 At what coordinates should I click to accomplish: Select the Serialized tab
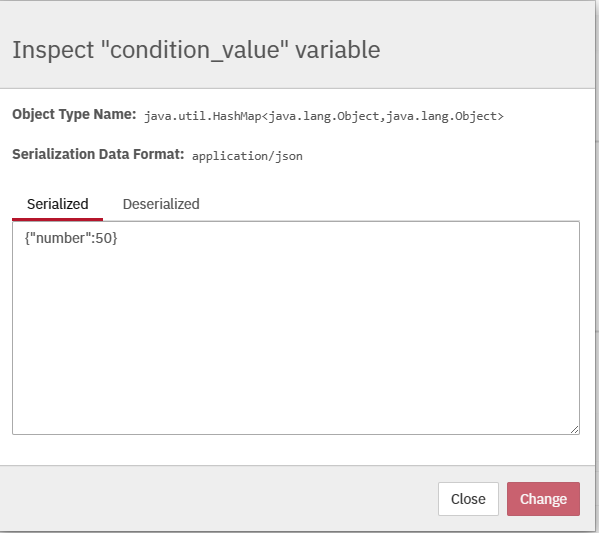(58, 204)
